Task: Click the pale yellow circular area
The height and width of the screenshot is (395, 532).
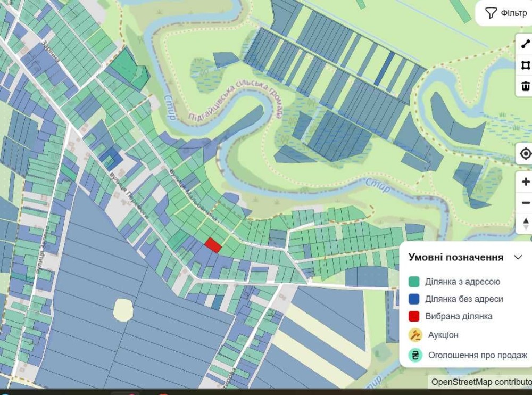Action: [123, 309]
